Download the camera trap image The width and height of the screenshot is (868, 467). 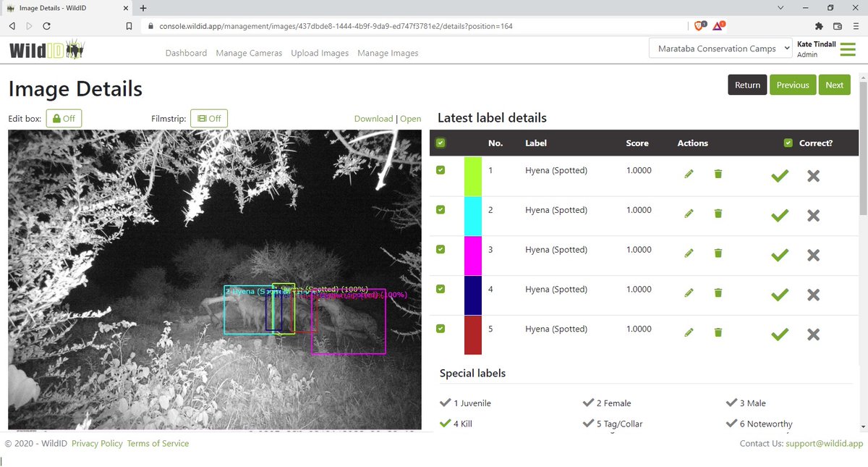point(373,119)
